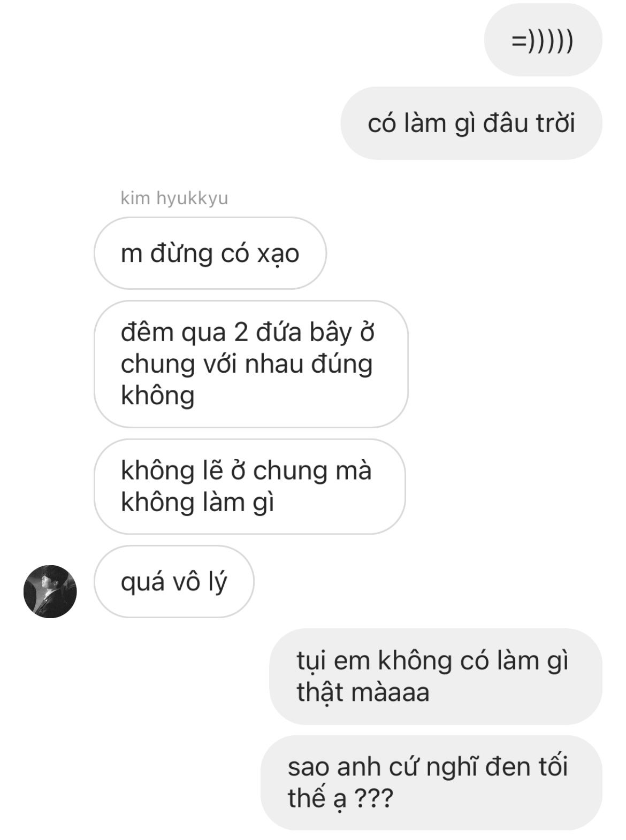This screenshot has width=626, height=840.
Task: Open kim hyukkyu's profile picture avatar
Action: tap(50, 591)
